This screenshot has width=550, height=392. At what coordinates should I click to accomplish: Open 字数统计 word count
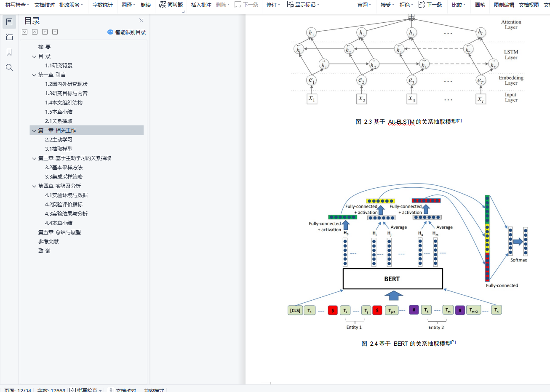coord(103,5)
